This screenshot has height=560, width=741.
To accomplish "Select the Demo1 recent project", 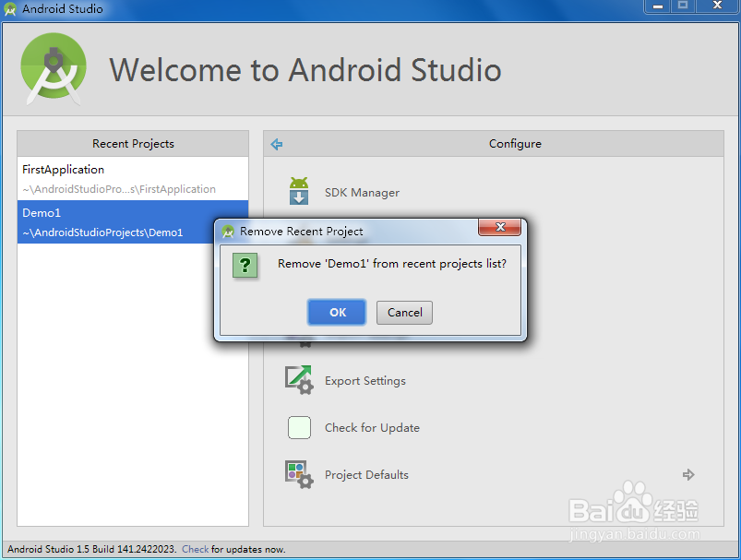I will [41, 212].
